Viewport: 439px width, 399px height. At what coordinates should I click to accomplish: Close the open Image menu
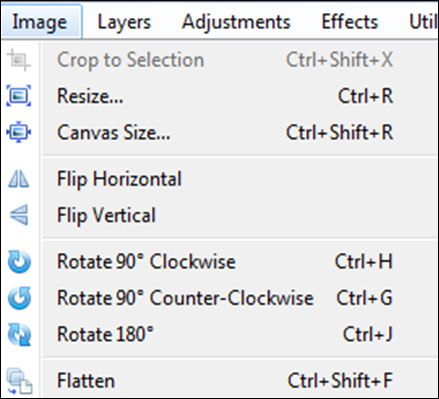pyautogui.click(x=40, y=22)
